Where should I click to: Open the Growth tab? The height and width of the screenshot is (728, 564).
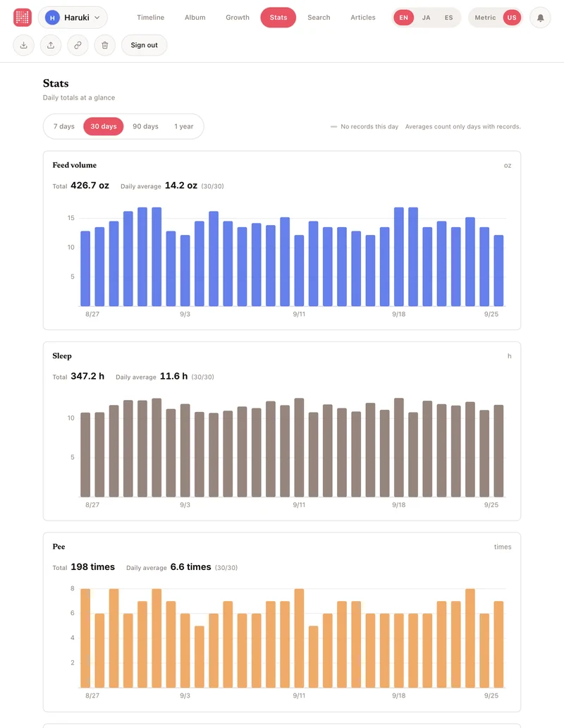[238, 18]
